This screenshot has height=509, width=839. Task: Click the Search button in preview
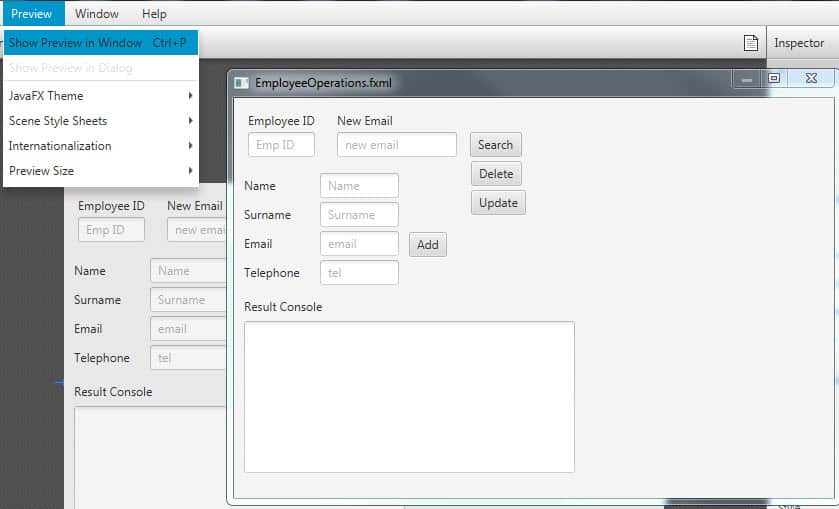click(495, 145)
